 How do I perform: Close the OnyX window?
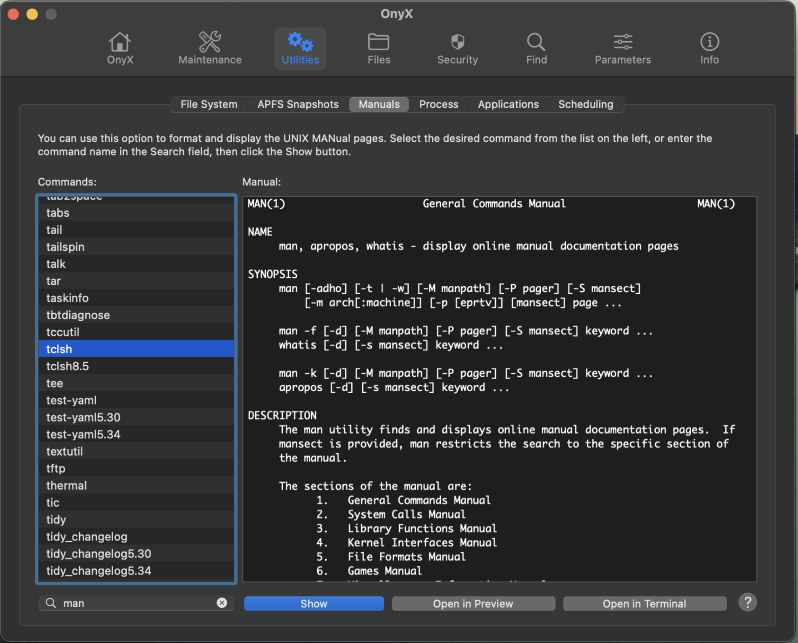click(x=14, y=14)
